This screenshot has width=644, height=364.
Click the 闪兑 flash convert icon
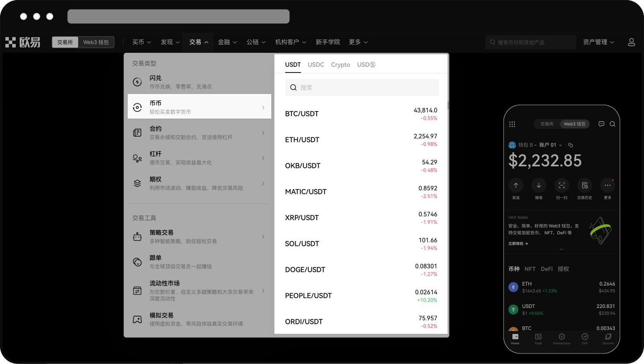tap(137, 82)
